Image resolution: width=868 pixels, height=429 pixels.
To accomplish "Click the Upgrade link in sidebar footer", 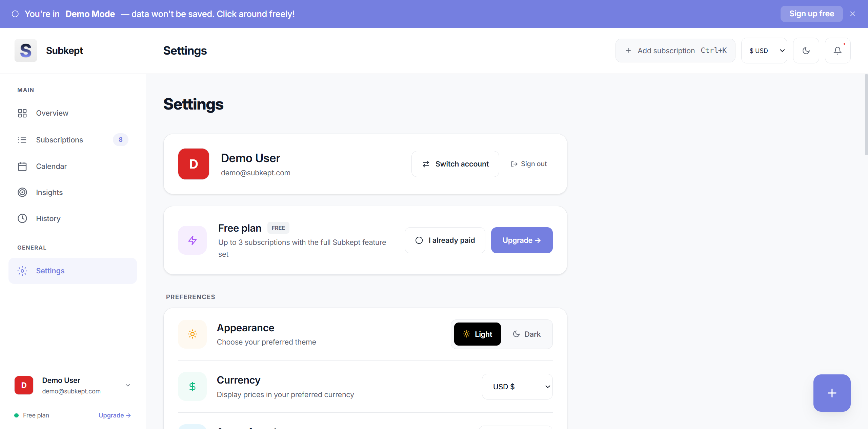I will pyautogui.click(x=115, y=415).
